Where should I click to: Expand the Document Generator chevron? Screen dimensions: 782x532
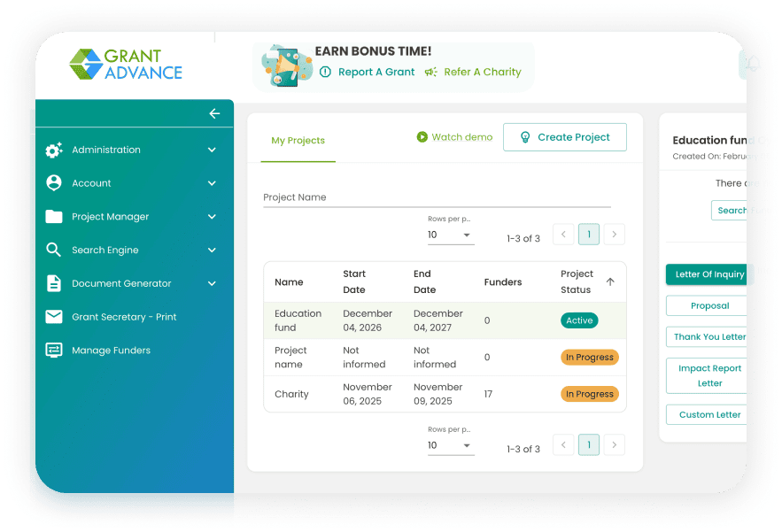pos(212,283)
